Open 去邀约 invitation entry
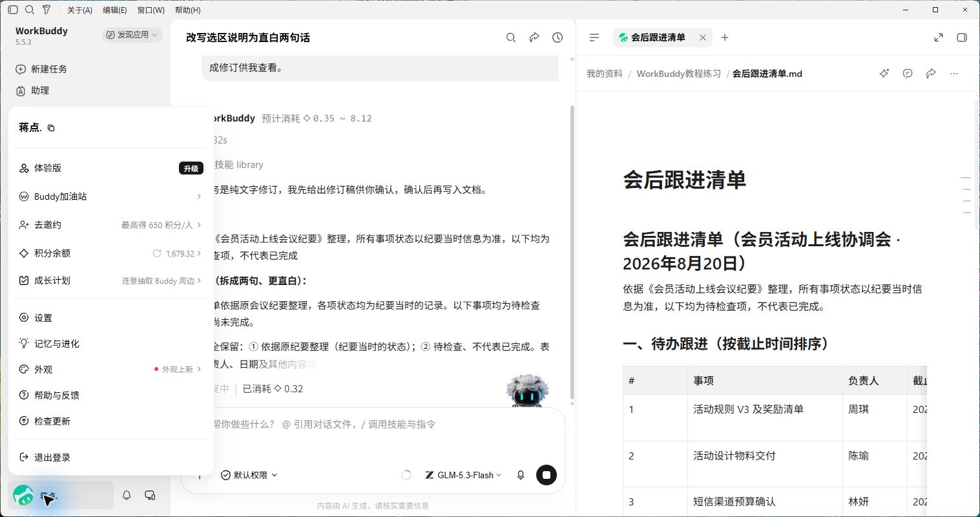 [110, 225]
